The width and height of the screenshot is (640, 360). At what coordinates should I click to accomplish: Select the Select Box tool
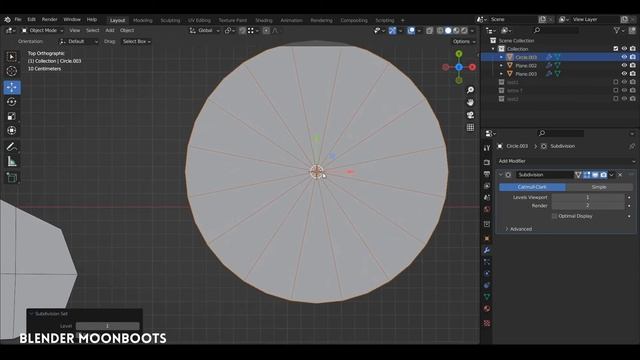coord(11,57)
